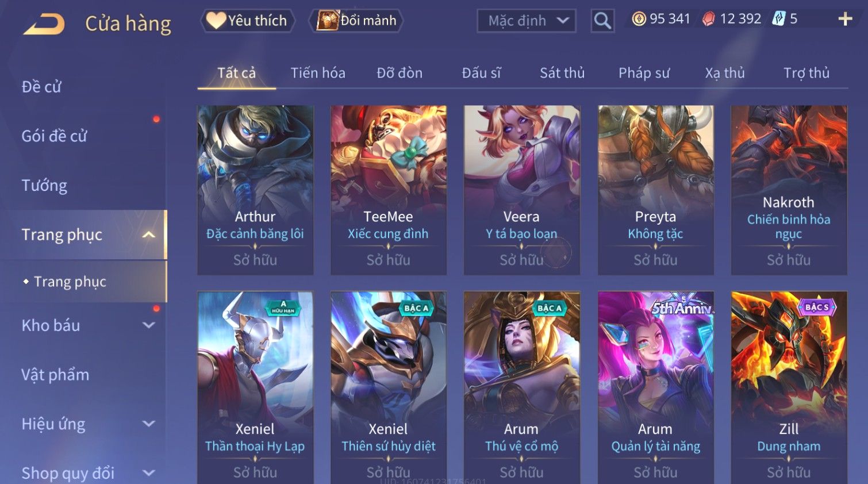The image size is (868, 484).
Task: Open Đổi mảnh fragment exchange
Action: (356, 21)
